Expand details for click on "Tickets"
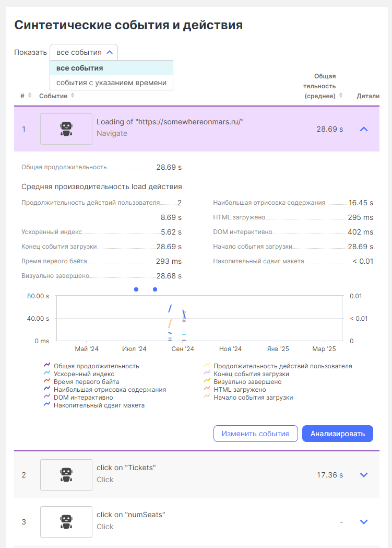This screenshot has height=548, width=392. click(x=364, y=475)
